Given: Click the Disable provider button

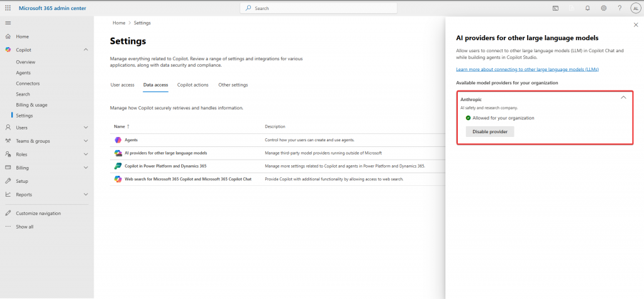Looking at the screenshot, I should point(490,132).
